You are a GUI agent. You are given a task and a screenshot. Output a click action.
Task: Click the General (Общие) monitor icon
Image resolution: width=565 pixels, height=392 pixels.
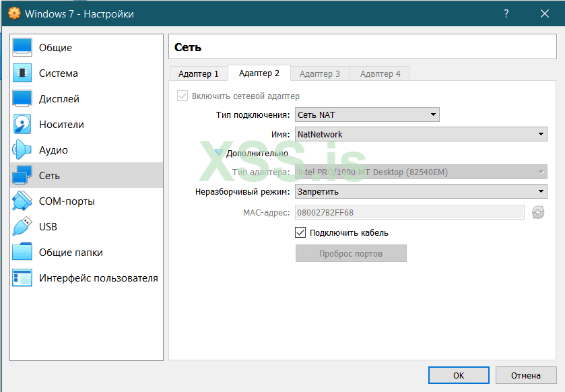pos(22,47)
